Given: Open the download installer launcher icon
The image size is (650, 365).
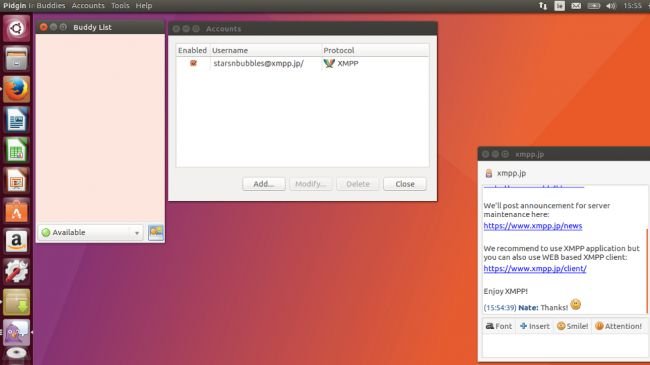Looking at the screenshot, I should click(x=17, y=302).
